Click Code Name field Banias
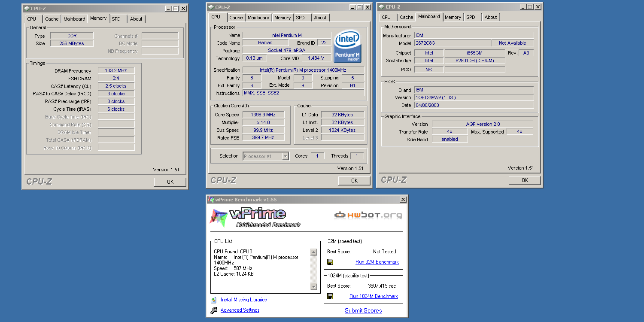The height and width of the screenshot is (322, 644). click(265, 43)
